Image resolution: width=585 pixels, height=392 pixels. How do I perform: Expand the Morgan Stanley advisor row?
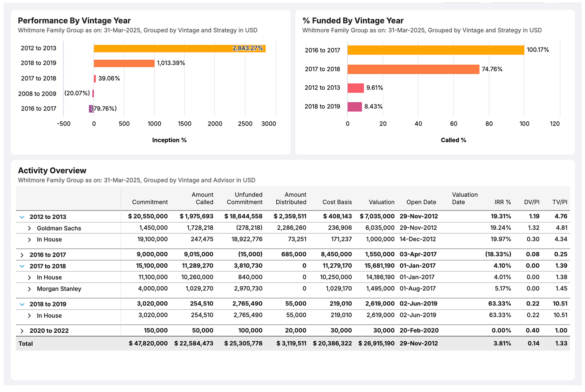pyautogui.click(x=29, y=289)
